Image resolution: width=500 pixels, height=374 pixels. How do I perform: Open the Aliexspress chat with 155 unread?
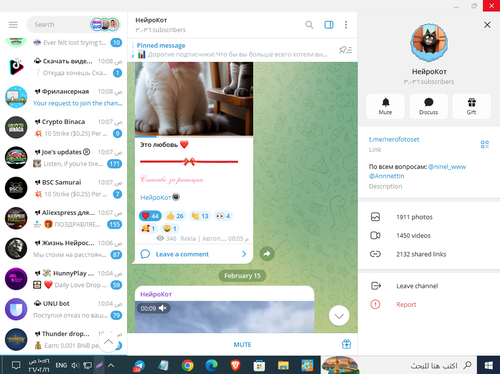pos(63,219)
